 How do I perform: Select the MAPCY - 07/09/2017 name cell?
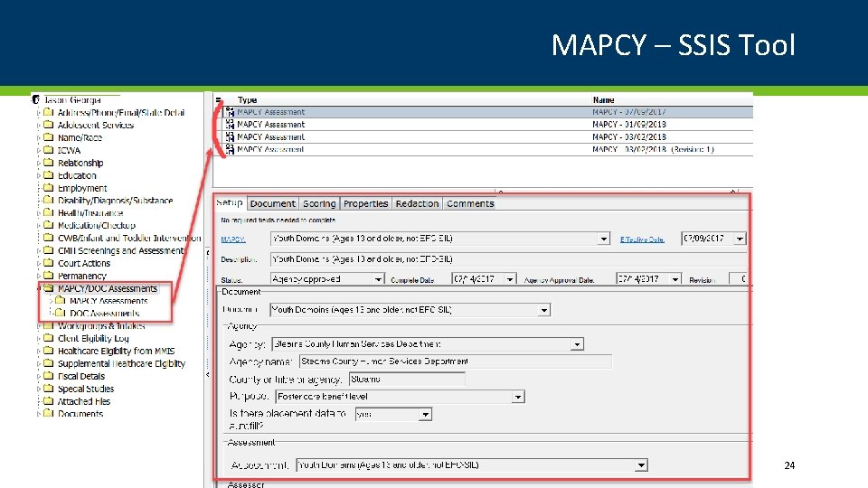click(x=629, y=112)
